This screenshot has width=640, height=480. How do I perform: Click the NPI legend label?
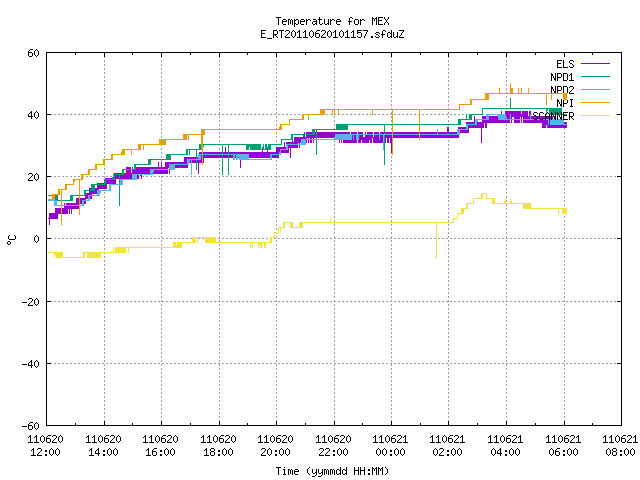tap(565, 103)
